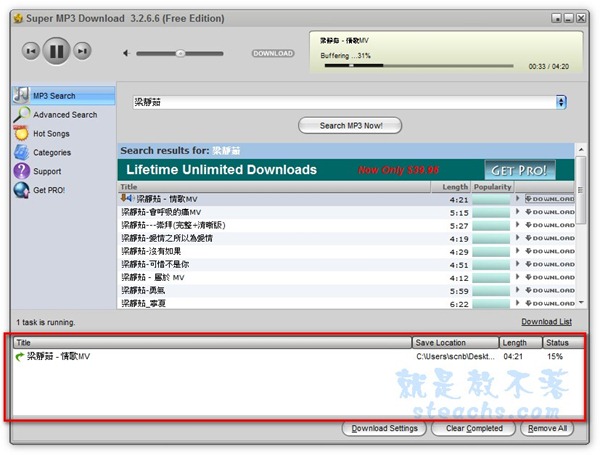Click the previous track button
The height and width of the screenshot is (455, 600).
coord(31,51)
